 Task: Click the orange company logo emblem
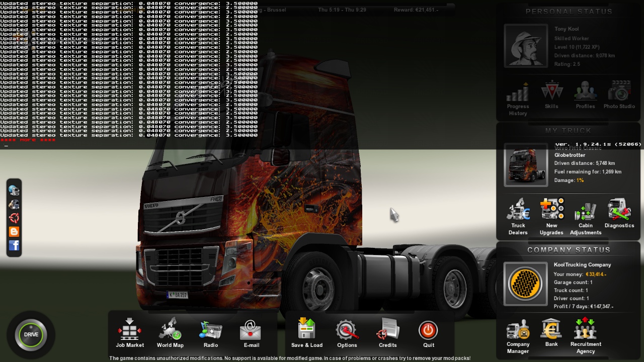tap(526, 284)
